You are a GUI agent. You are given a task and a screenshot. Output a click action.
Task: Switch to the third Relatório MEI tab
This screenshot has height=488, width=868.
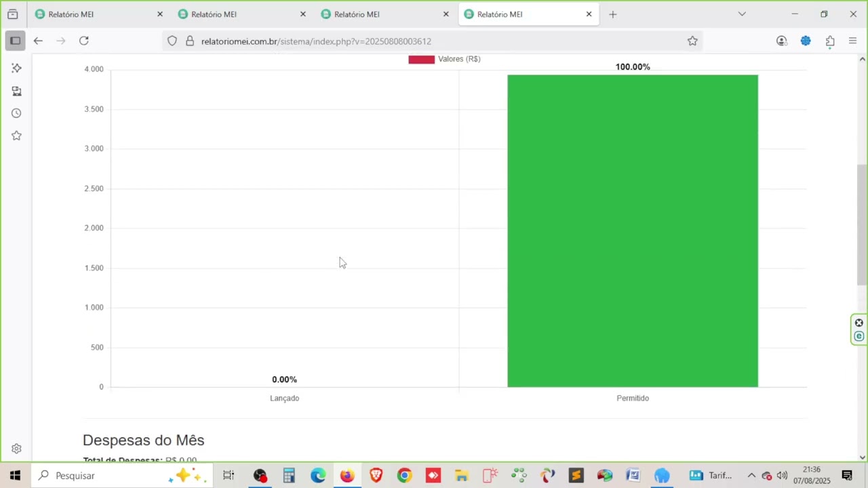(x=384, y=14)
